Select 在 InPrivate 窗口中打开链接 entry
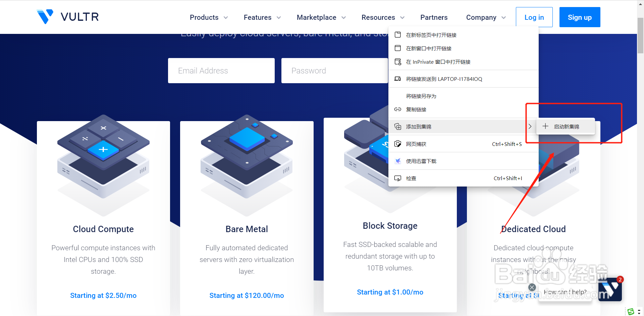The width and height of the screenshot is (644, 316). click(x=464, y=62)
